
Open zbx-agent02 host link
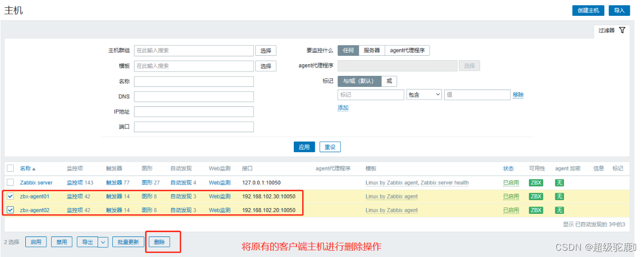coord(34,210)
